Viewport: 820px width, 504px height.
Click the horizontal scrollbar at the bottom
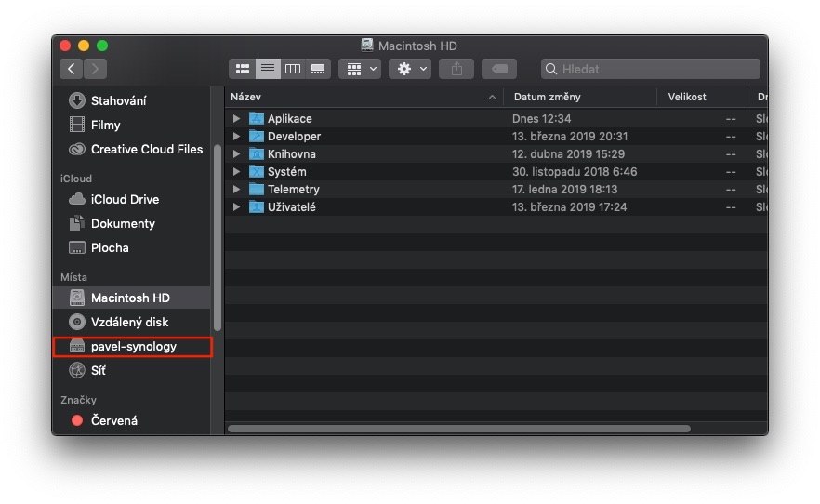click(x=459, y=429)
